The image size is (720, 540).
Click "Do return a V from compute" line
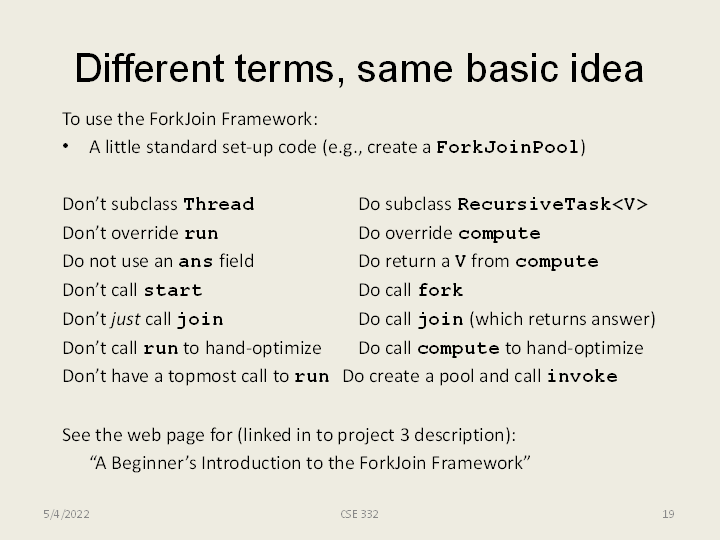click(x=478, y=262)
